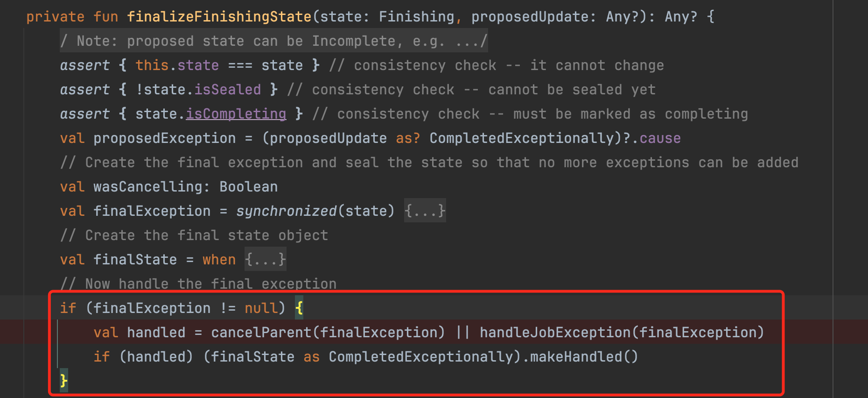Expand the folded when {...} block

pos(265,260)
